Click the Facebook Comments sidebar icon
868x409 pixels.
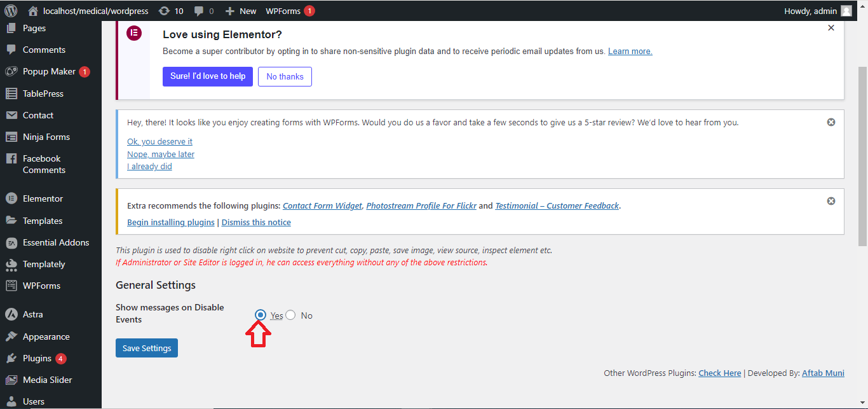point(11,159)
